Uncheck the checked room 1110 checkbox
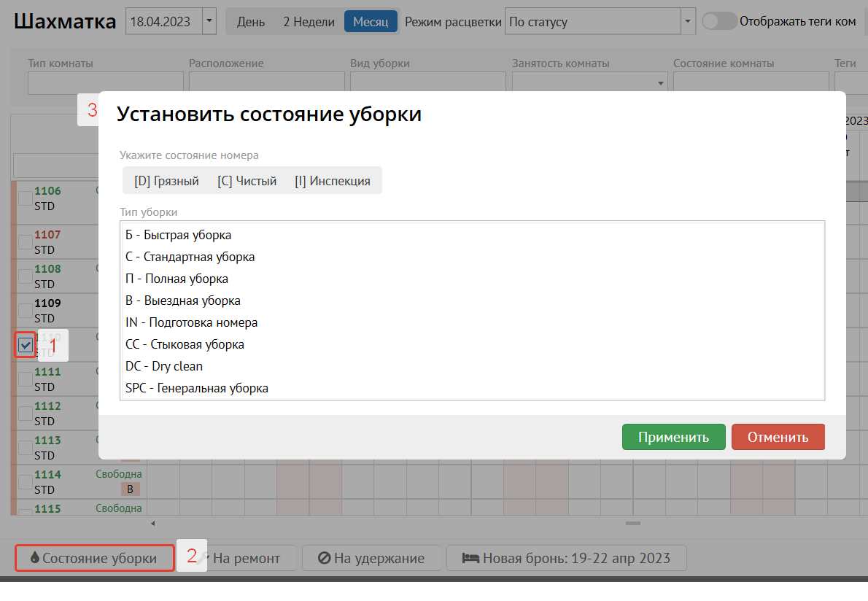This screenshot has width=868, height=601. pyautogui.click(x=26, y=345)
